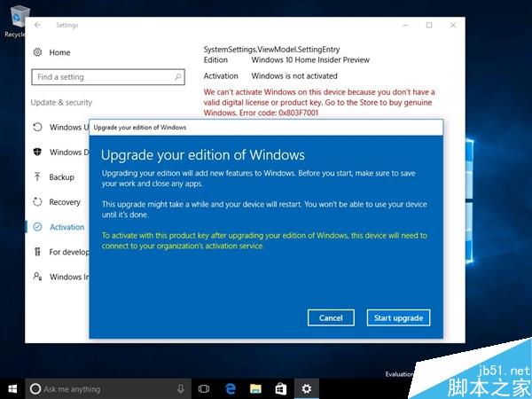Click the Windows 10 Home Insider Preview text

point(310,60)
